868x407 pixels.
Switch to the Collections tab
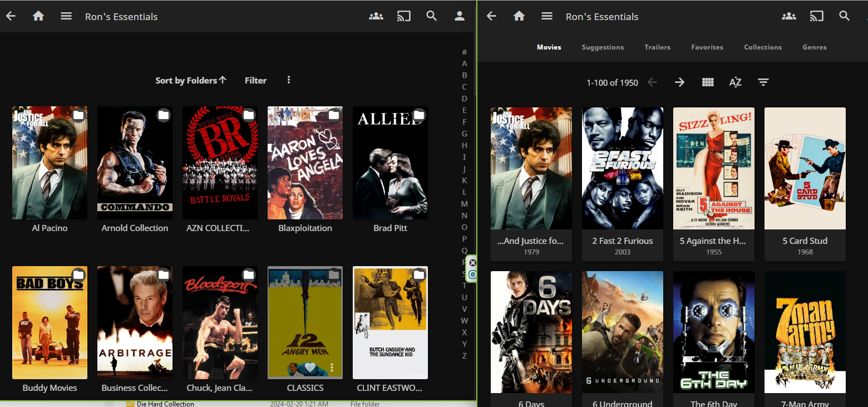[x=763, y=47]
